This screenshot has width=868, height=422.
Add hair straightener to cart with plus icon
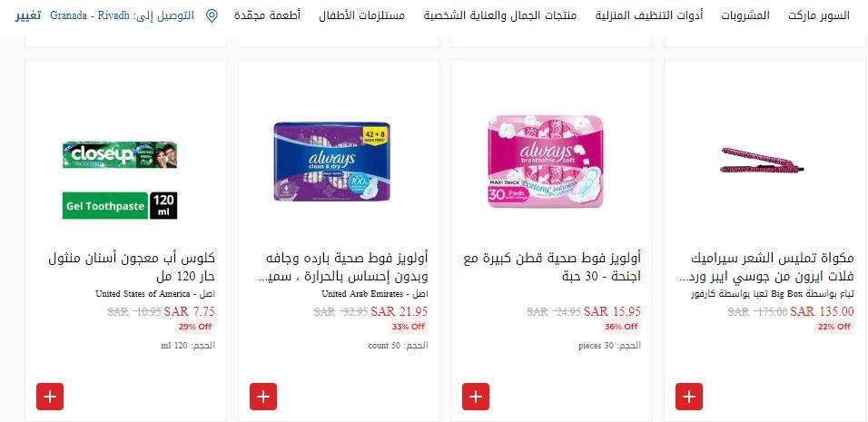(688, 397)
